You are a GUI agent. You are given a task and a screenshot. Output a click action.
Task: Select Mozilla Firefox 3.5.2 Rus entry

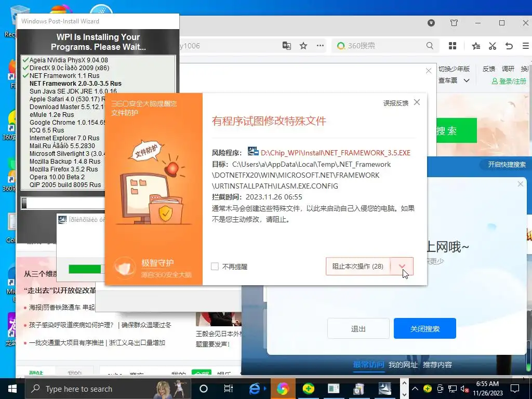[x=64, y=169]
